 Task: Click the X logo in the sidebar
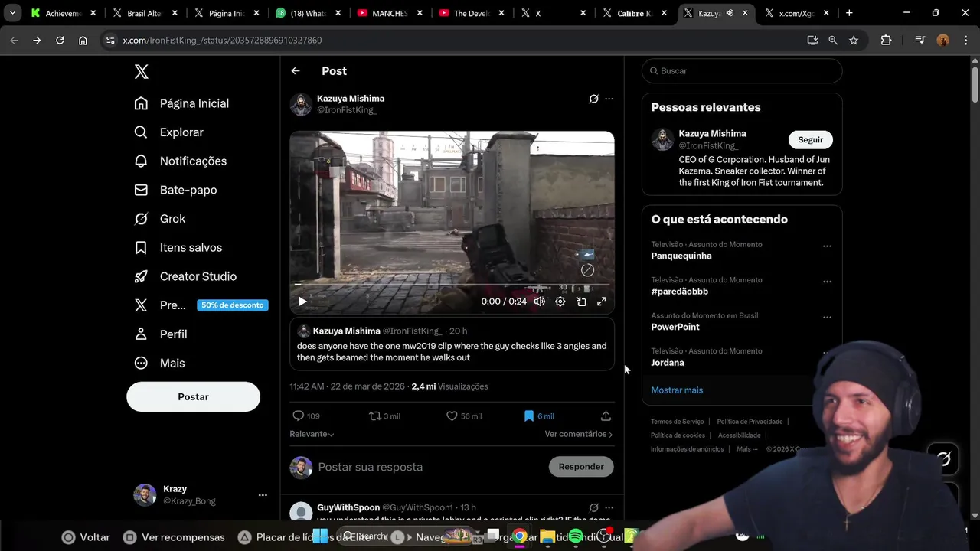click(x=141, y=72)
